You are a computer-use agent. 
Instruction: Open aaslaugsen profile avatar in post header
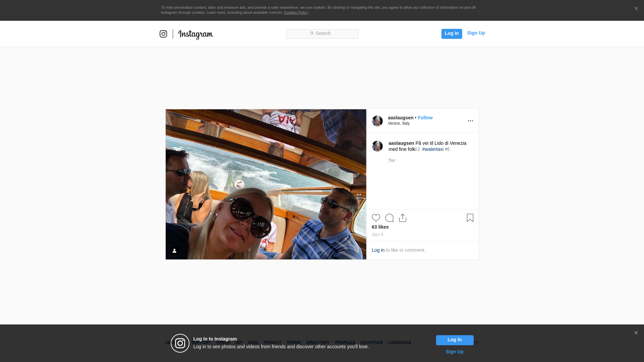click(377, 121)
